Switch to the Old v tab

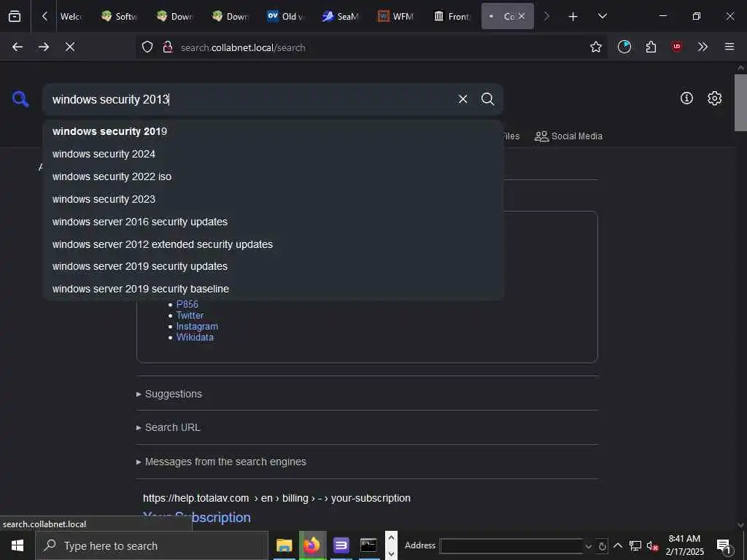(x=285, y=16)
